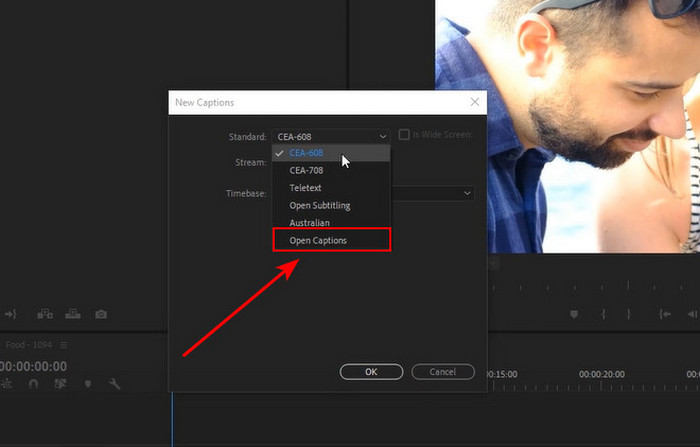Click the Insert edit icon
The height and width of the screenshot is (447, 700).
[45, 314]
